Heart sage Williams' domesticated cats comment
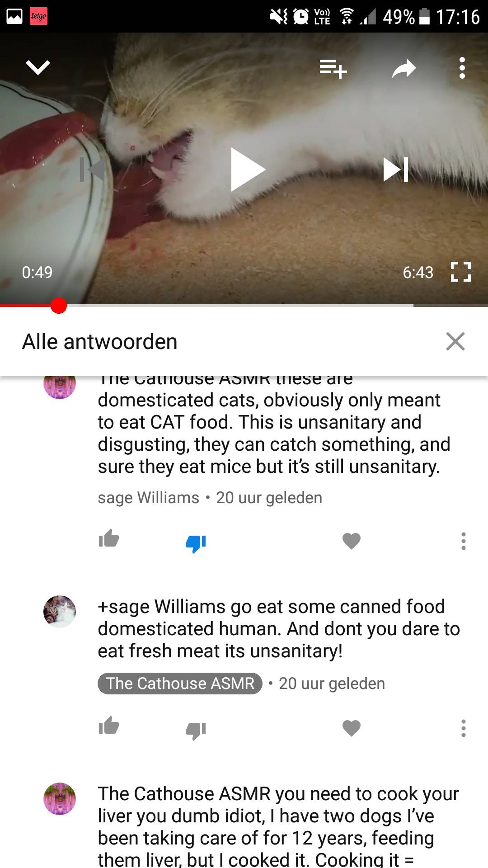 point(352,541)
